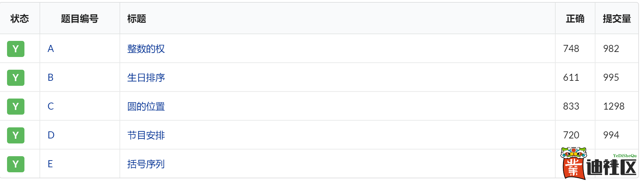Open problem titled 括号序列

click(146, 164)
